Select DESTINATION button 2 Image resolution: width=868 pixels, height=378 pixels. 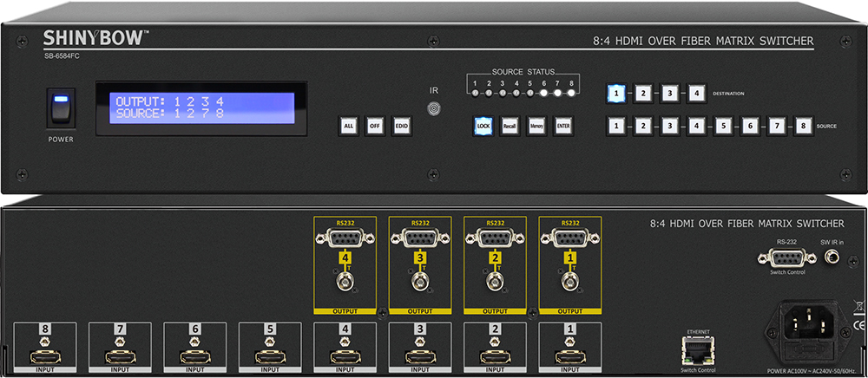point(642,93)
